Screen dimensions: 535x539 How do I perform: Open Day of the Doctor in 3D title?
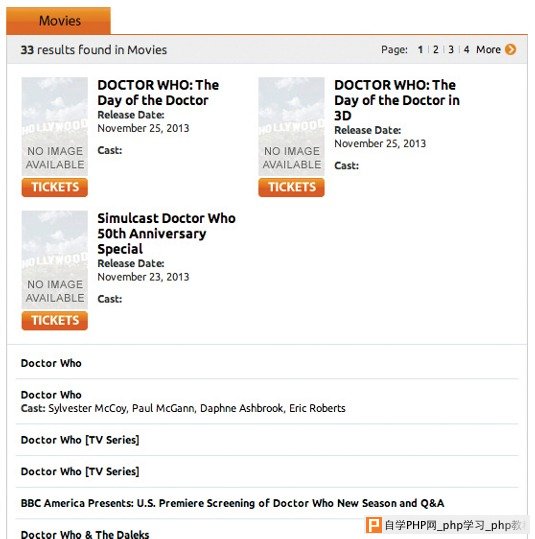coord(397,100)
